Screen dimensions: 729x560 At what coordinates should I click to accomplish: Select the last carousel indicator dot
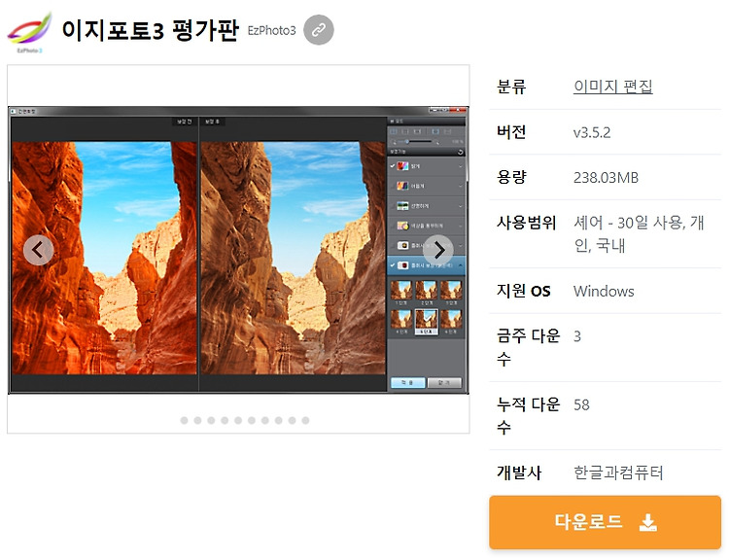click(x=305, y=420)
